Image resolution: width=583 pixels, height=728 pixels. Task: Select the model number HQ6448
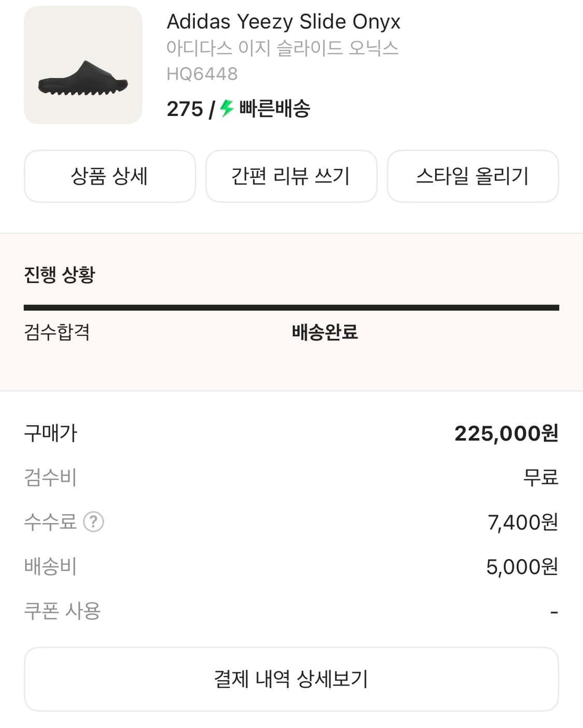tap(202, 74)
